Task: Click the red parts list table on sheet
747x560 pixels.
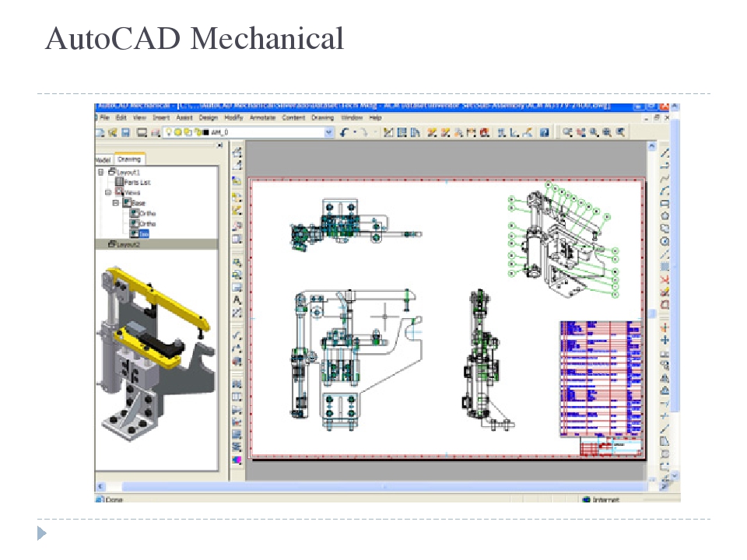Action: (x=601, y=378)
